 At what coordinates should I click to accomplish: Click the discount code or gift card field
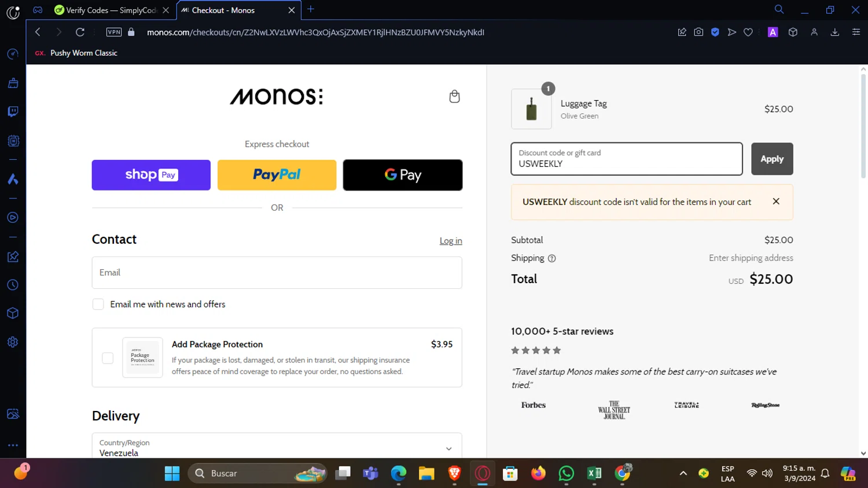point(627,159)
